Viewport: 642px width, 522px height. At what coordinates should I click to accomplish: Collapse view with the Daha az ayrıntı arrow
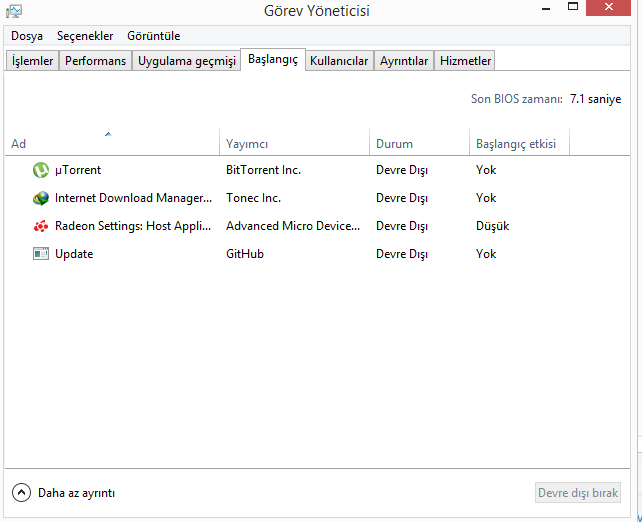21,493
